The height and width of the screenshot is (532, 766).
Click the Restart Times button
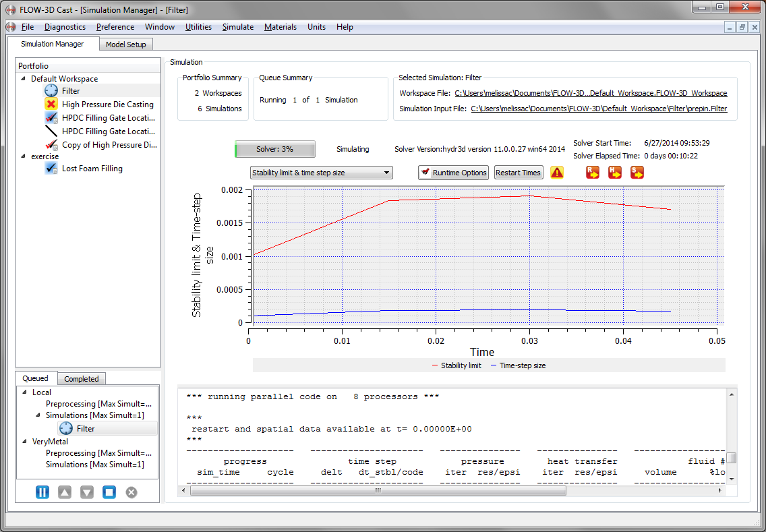point(519,173)
